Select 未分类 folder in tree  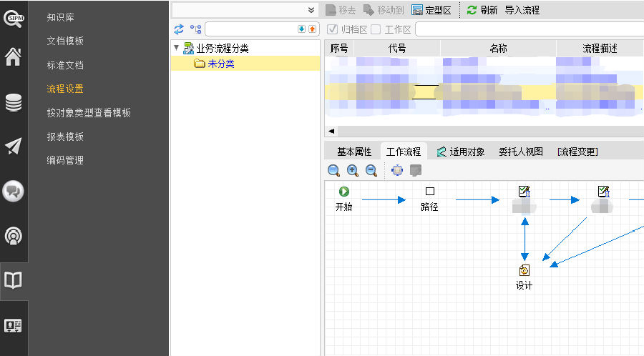click(x=221, y=64)
